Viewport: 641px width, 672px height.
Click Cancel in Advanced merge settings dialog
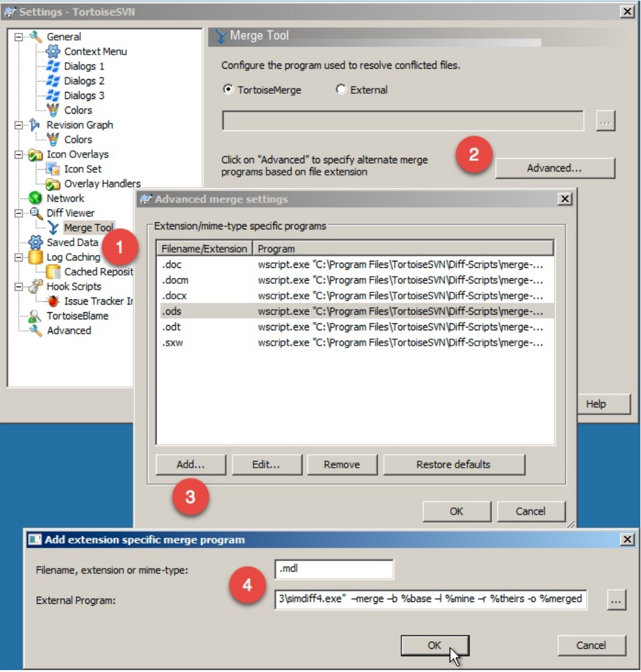[x=531, y=511]
